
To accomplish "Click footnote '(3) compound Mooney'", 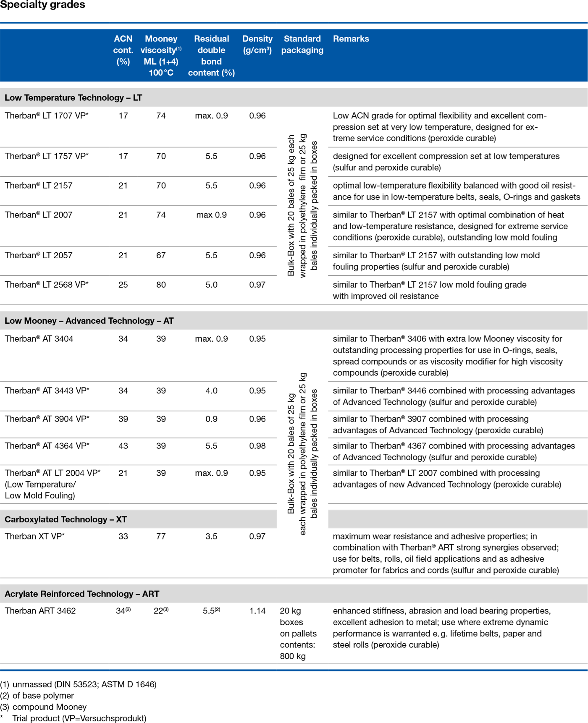I will point(43,707).
